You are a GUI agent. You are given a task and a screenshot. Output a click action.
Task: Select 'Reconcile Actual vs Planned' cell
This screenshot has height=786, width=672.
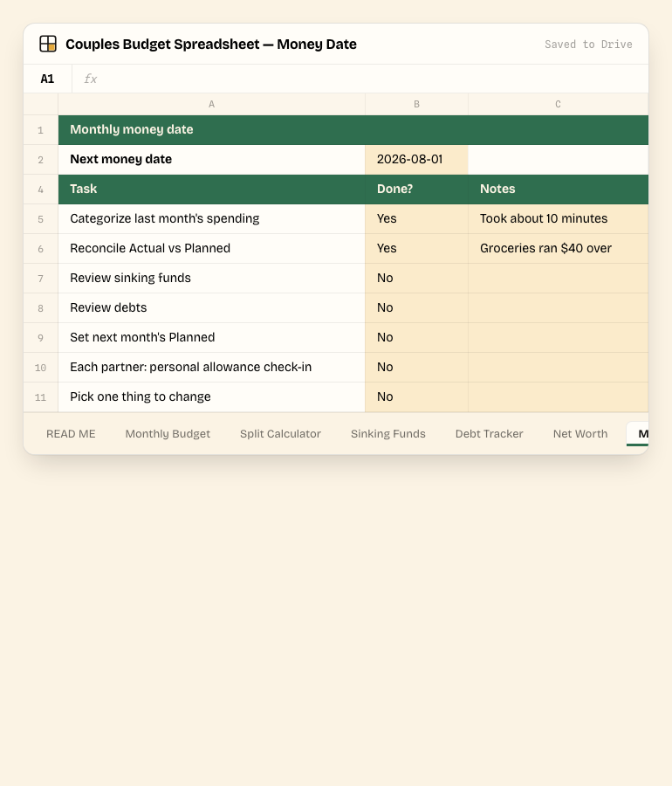click(212, 248)
